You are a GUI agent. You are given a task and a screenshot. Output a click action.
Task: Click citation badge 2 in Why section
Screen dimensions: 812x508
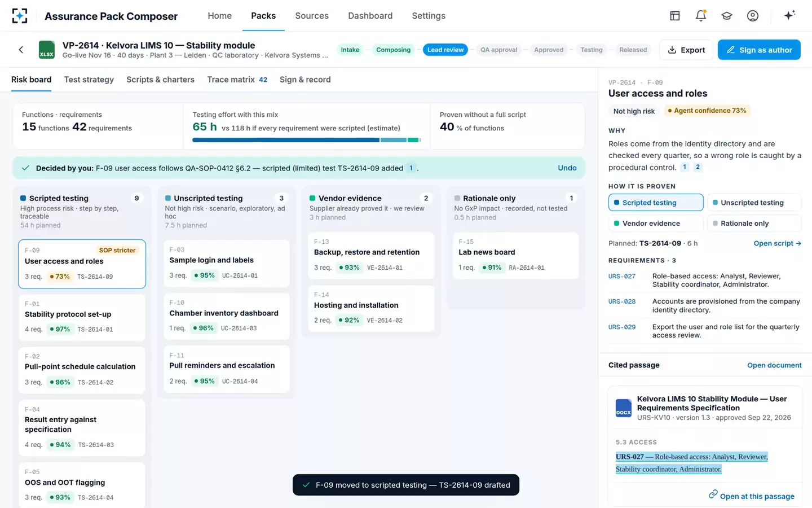pos(698,167)
